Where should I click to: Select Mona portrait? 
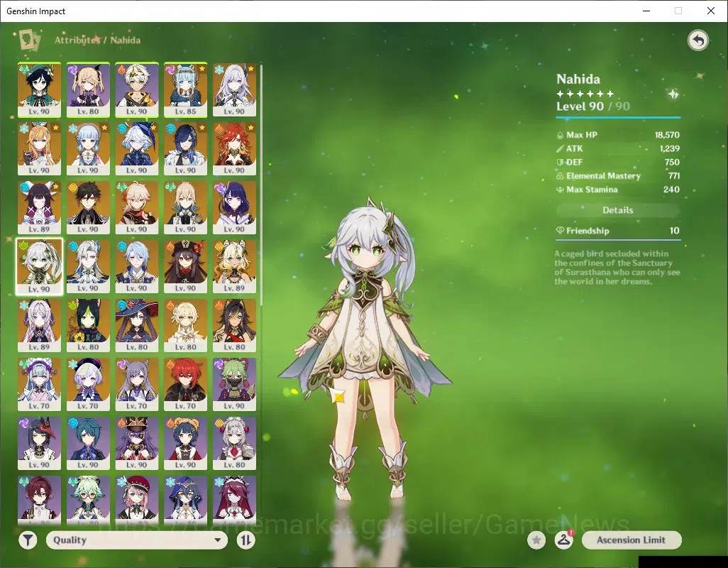pos(137,326)
